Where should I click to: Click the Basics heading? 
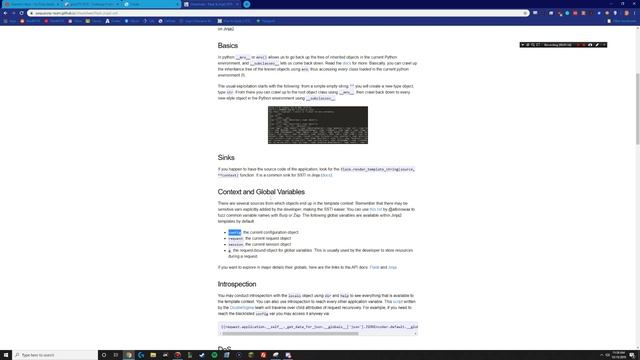point(228,46)
